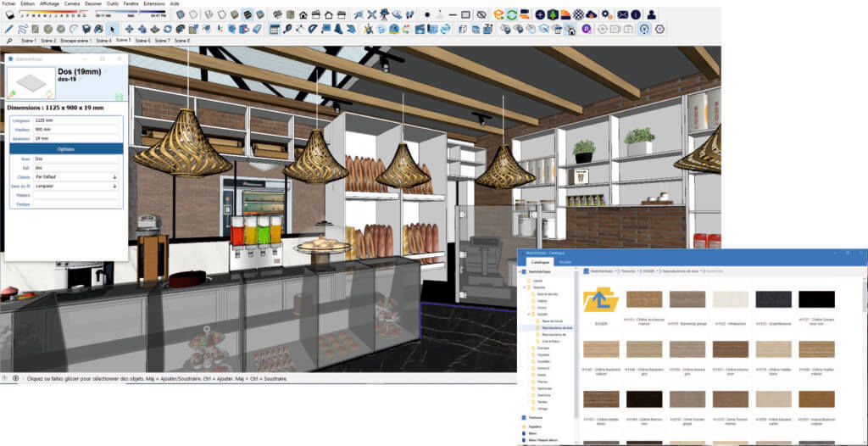
Task: Toggle the hidden-geometry eye icon
Action: (480, 14)
